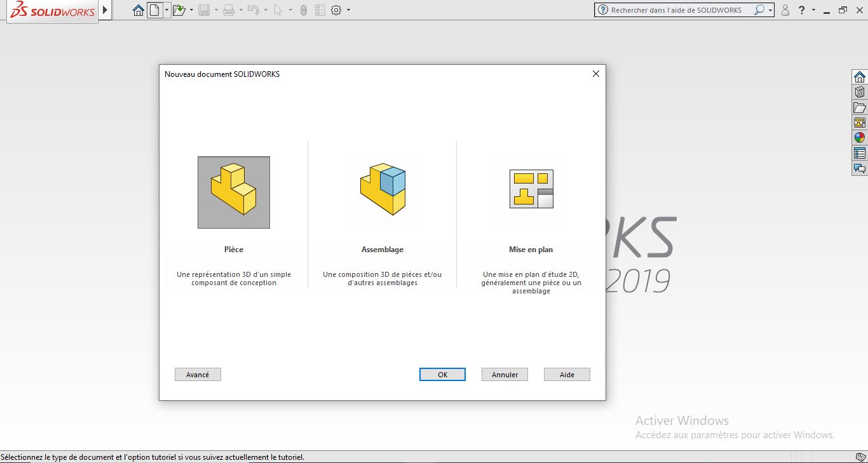Select the Assemblage document type thumbnail
The width and height of the screenshot is (868, 463).
(383, 192)
